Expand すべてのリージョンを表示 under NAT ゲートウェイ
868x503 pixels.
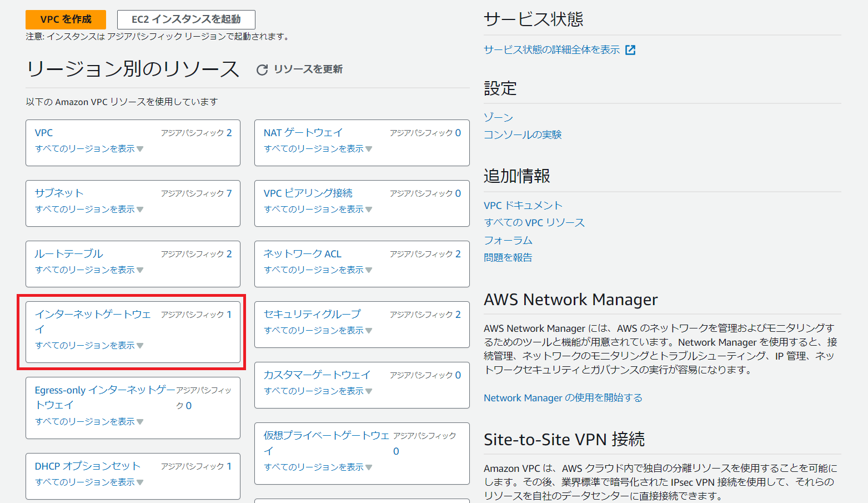318,149
